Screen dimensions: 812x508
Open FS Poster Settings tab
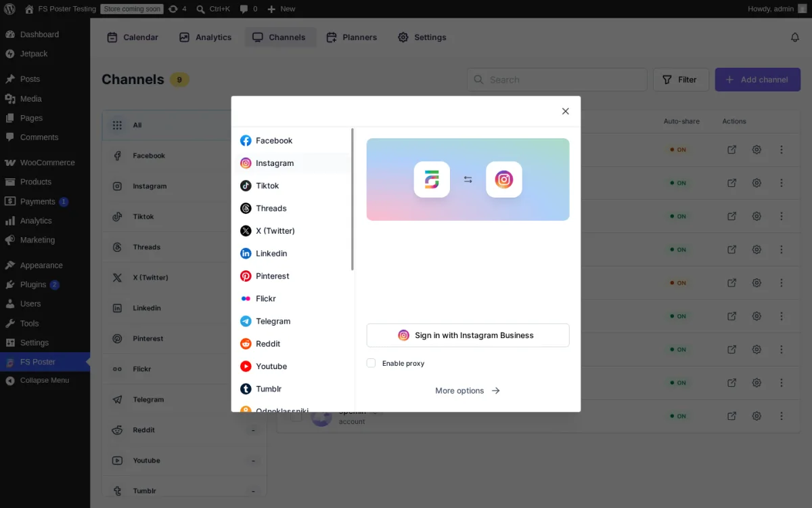point(422,37)
